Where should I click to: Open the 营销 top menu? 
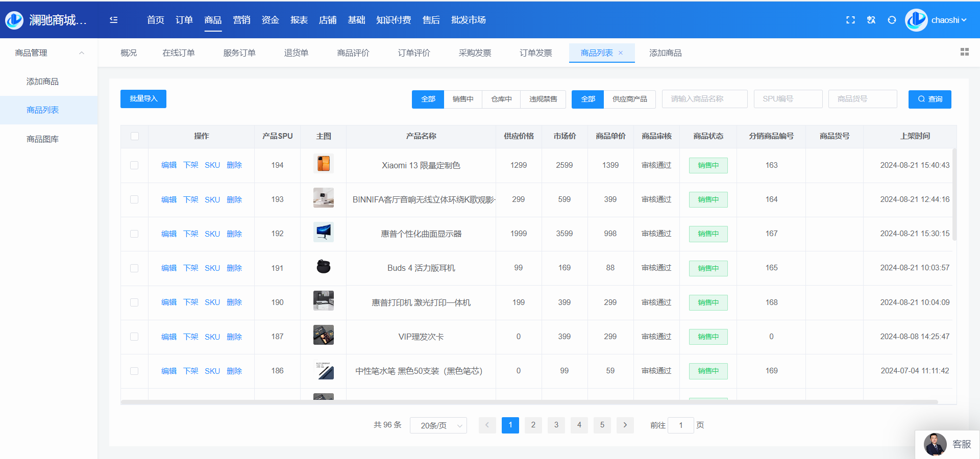click(x=241, y=20)
